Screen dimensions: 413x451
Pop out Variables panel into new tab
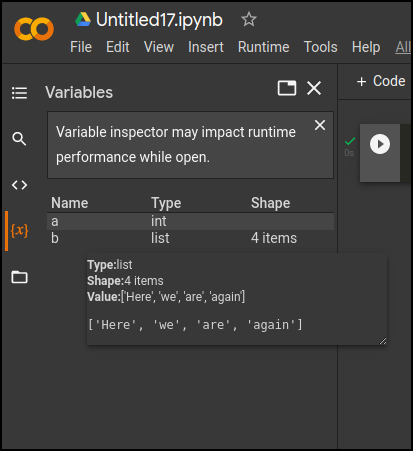tap(287, 88)
